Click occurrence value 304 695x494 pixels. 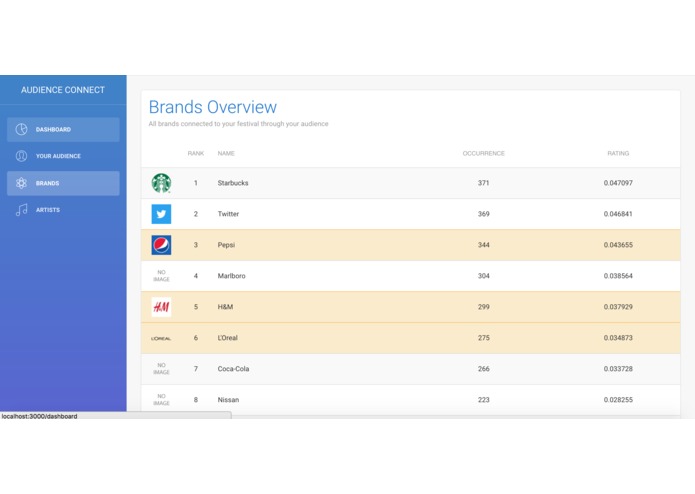click(484, 276)
